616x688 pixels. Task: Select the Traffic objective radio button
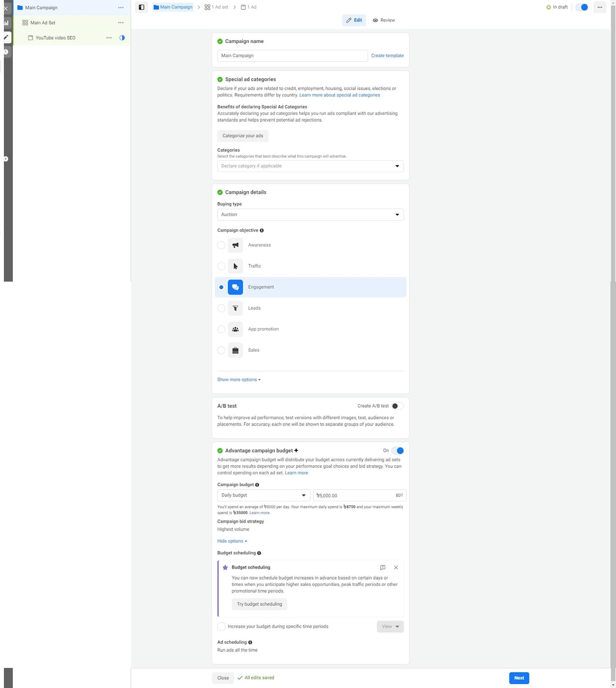click(221, 266)
